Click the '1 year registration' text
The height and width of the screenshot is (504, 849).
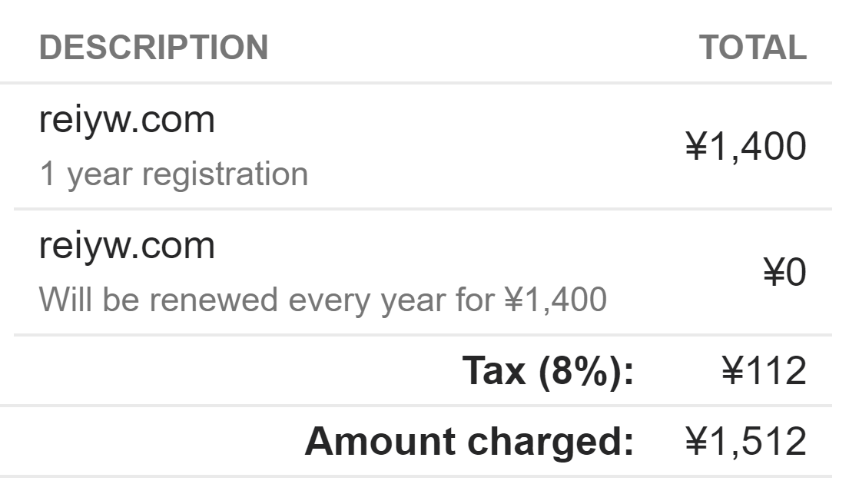(x=174, y=174)
